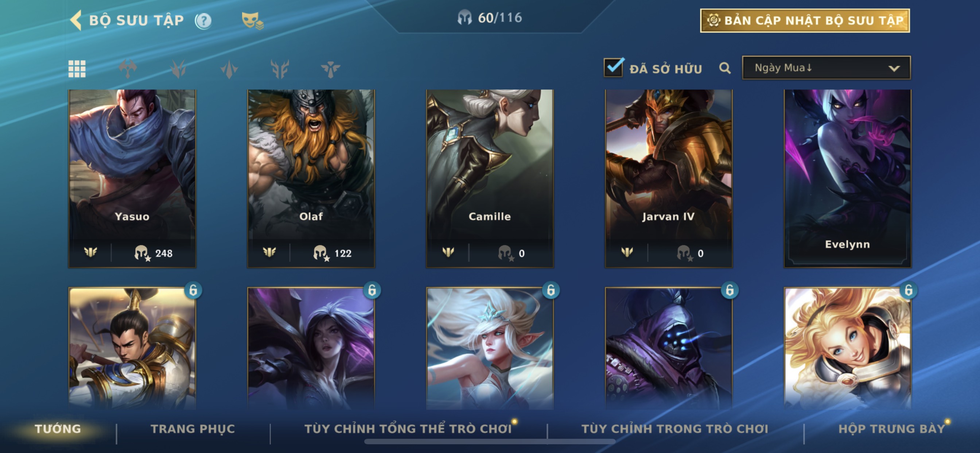
Task: Open the search magnifier icon
Action: click(725, 69)
